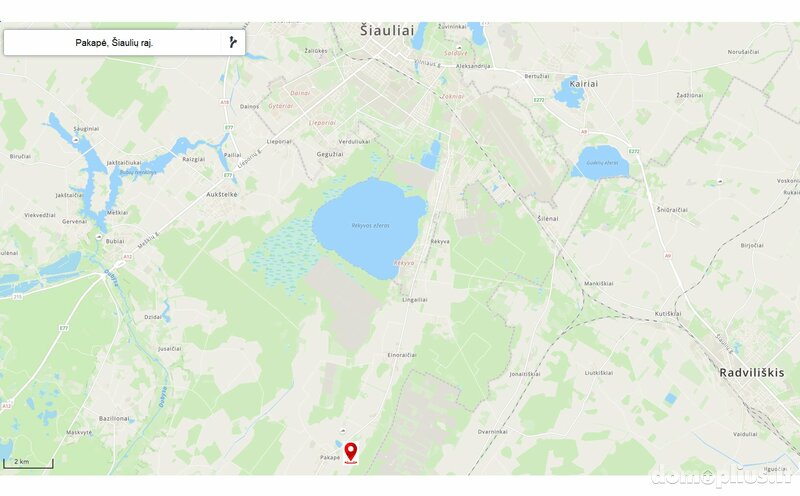The image size is (800, 496).
Task: Click the Gudelių ežeras lake
Action: 602,163
